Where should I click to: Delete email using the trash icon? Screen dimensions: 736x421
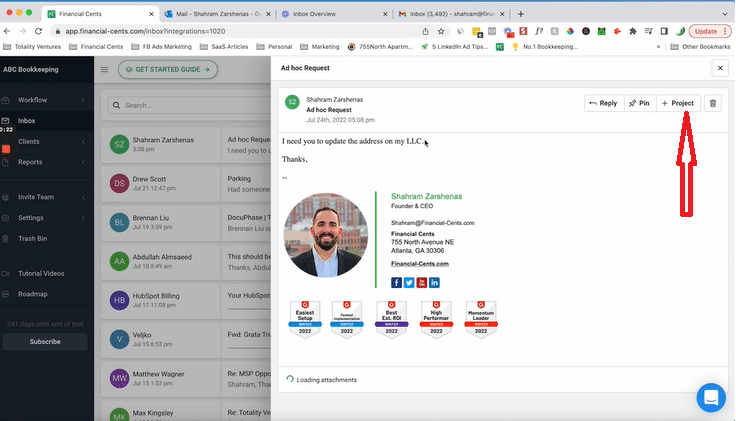pos(713,103)
